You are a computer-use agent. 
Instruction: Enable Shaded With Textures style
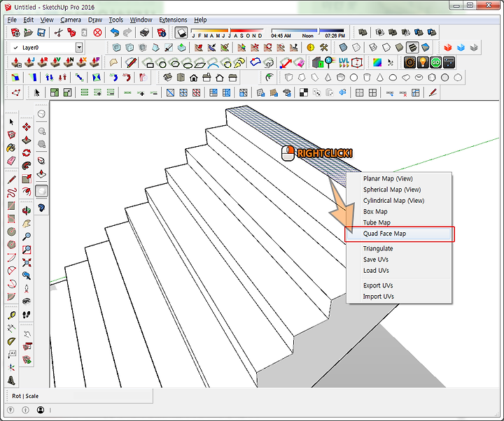click(412, 48)
